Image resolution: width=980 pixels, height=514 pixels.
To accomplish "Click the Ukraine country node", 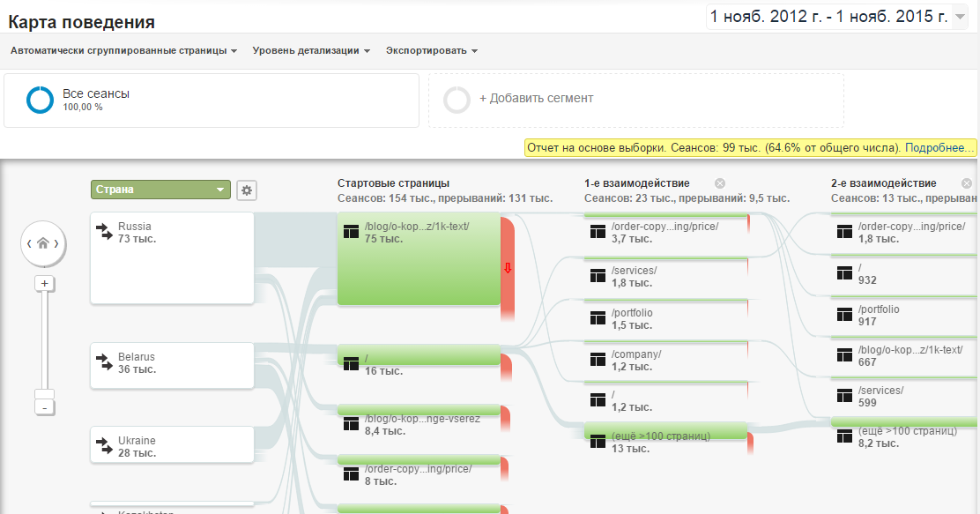I will [x=172, y=445].
